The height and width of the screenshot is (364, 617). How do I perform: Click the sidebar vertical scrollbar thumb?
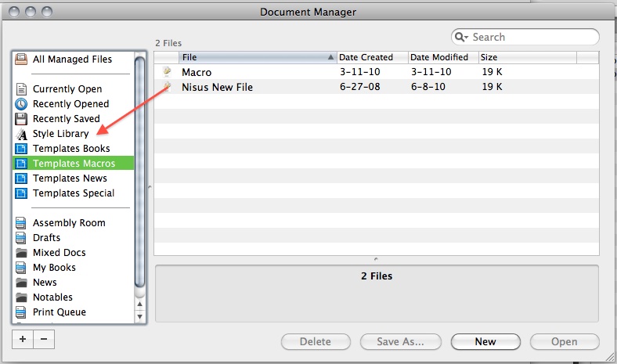click(x=139, y=172)
